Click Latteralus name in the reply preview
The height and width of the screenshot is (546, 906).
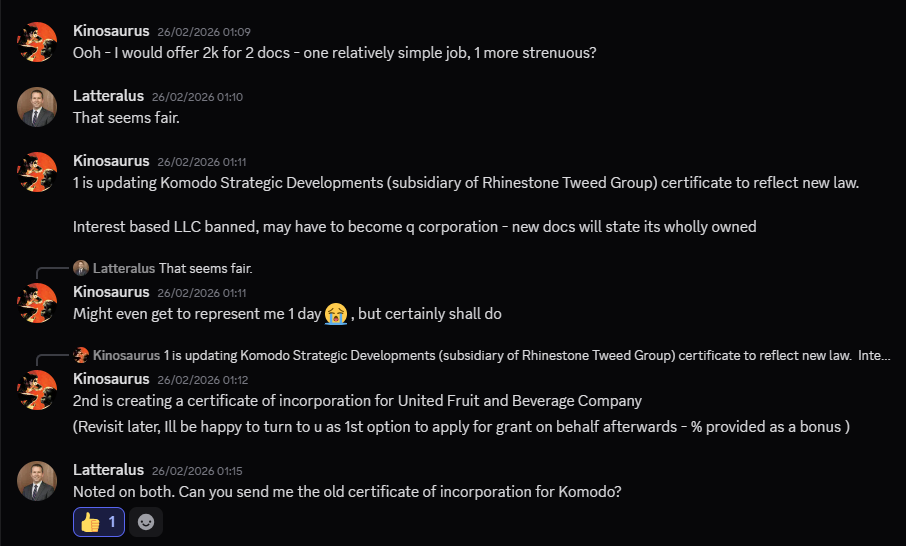click(124, 268)
